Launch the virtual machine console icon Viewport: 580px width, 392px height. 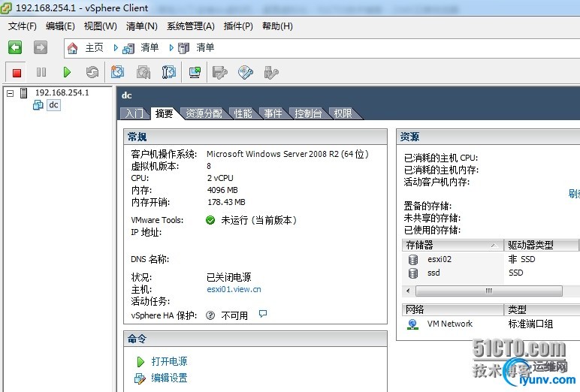click(195, 72)
